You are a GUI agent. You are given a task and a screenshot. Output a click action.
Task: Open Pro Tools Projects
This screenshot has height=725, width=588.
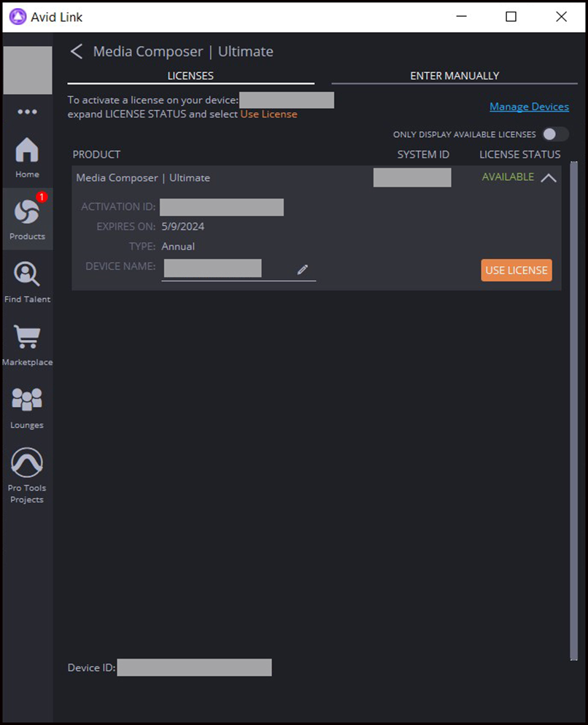[27, 476]
